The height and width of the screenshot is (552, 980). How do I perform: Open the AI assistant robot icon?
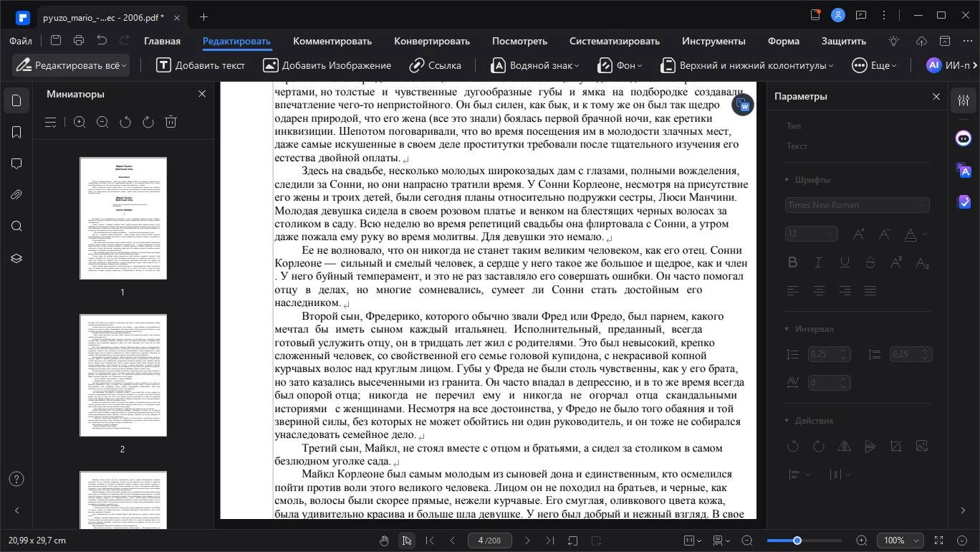pos(964,138)
